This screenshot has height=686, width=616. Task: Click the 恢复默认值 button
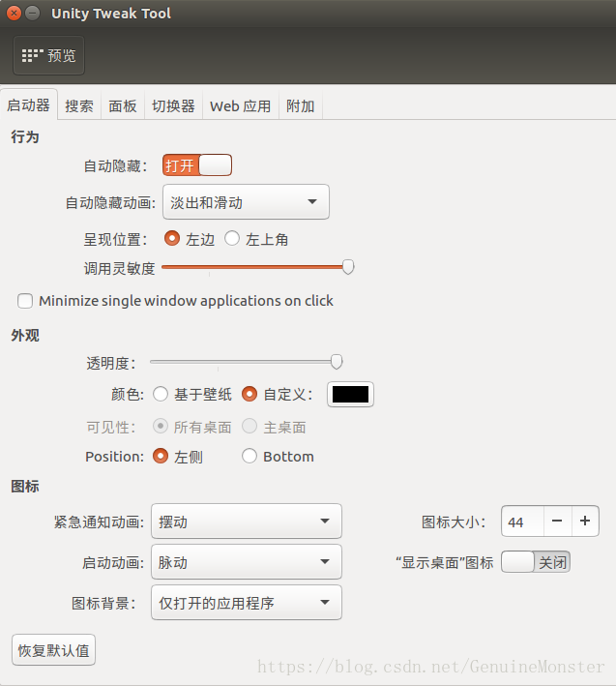pyautogui.click(x=53, y=649)
